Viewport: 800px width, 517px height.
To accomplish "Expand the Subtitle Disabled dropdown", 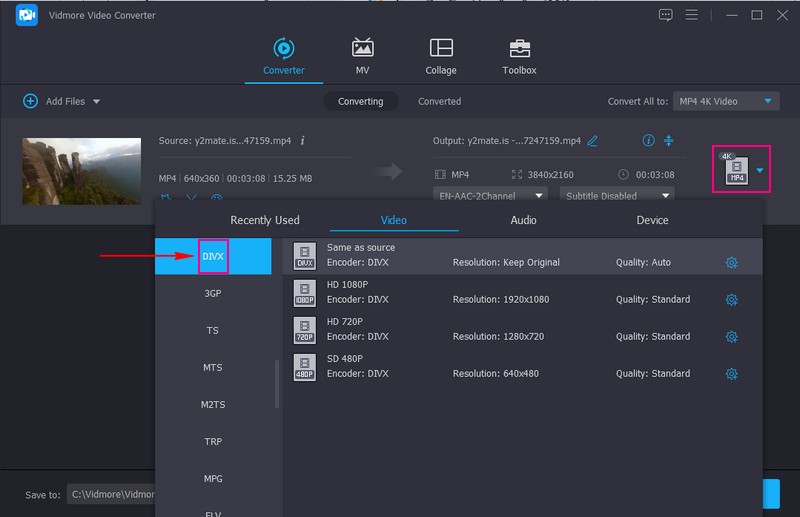I will (615, 196).
